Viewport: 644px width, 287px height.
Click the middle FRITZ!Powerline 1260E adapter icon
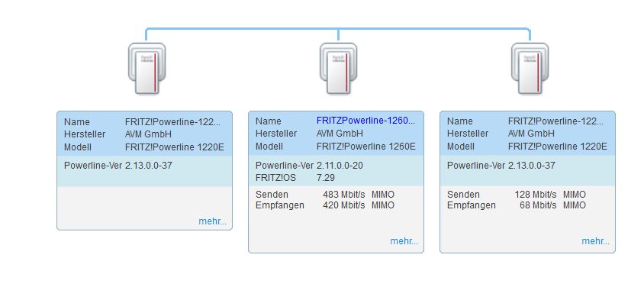tap(339, 68)
